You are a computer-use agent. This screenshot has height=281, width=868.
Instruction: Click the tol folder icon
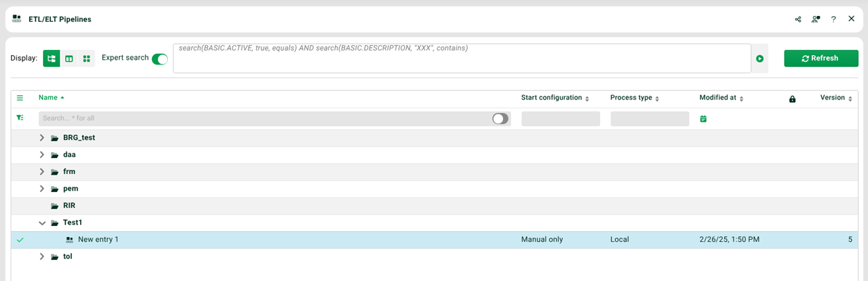pos(55,257)
